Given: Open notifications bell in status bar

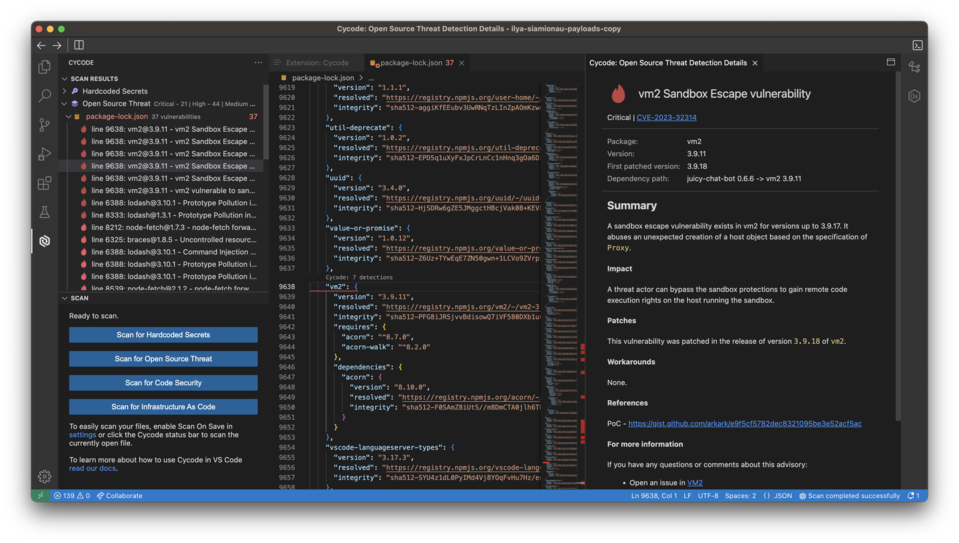Looking at the screenshot, I should [914, 496].
